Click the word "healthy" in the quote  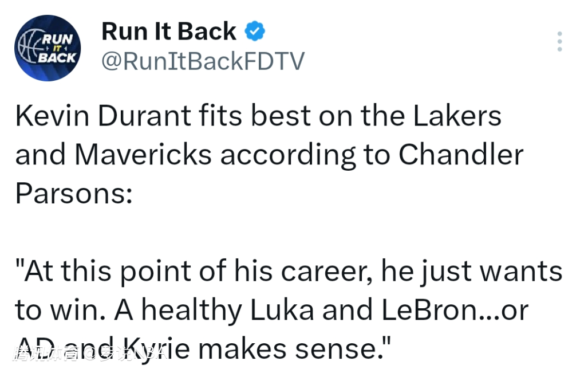coord(192,310)
